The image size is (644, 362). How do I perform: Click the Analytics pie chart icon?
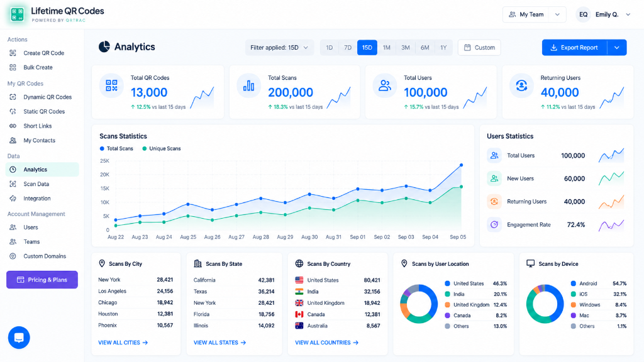[104, 47]
